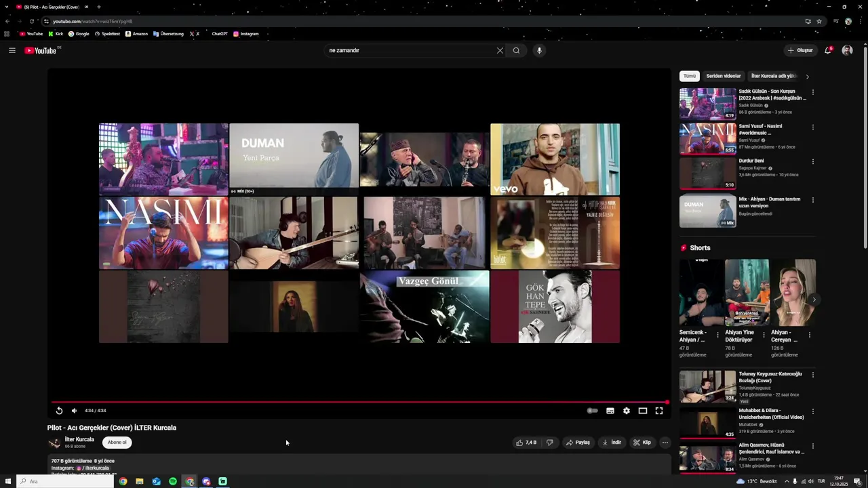The image size is (868, 488).
Task: Open the İlter Kurcala channel avatar
Action: coord(54,443)
